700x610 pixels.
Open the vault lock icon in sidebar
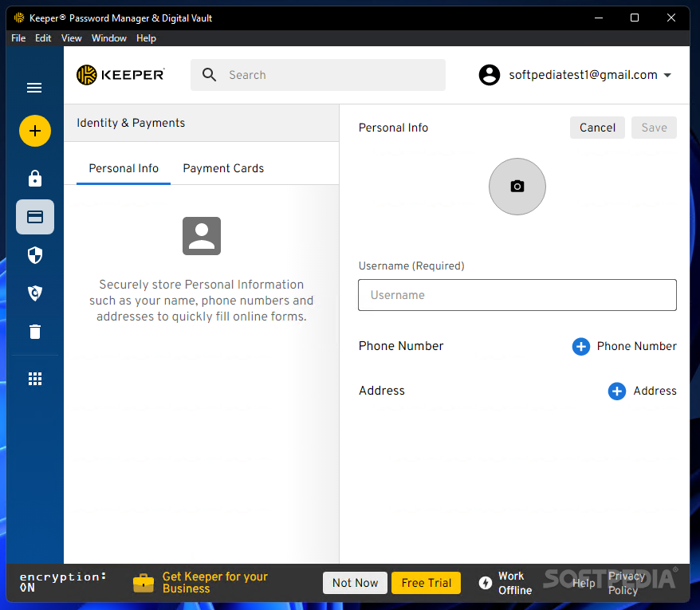coord(35,179)
